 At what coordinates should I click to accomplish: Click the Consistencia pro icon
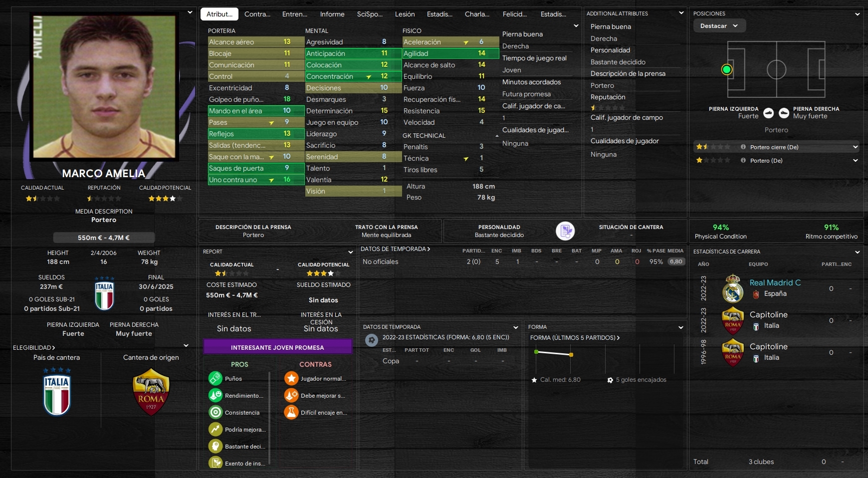(x=216, y=412)
